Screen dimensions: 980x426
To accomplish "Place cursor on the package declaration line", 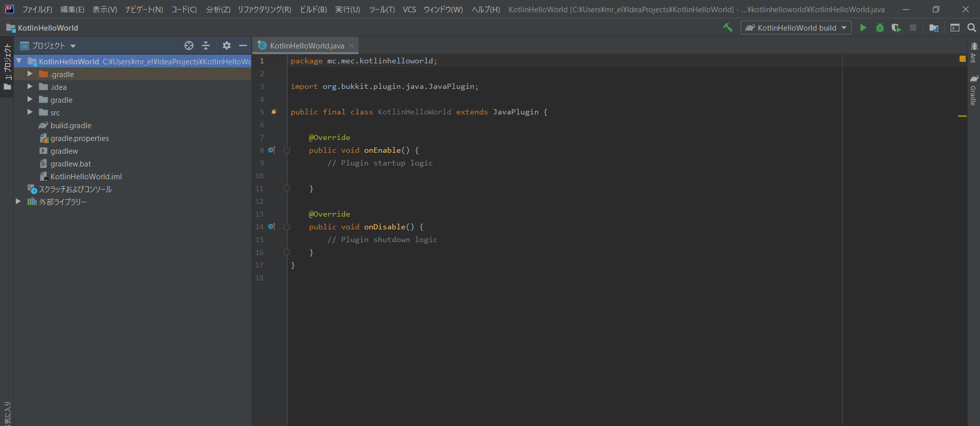I will (x=364, y=61).
